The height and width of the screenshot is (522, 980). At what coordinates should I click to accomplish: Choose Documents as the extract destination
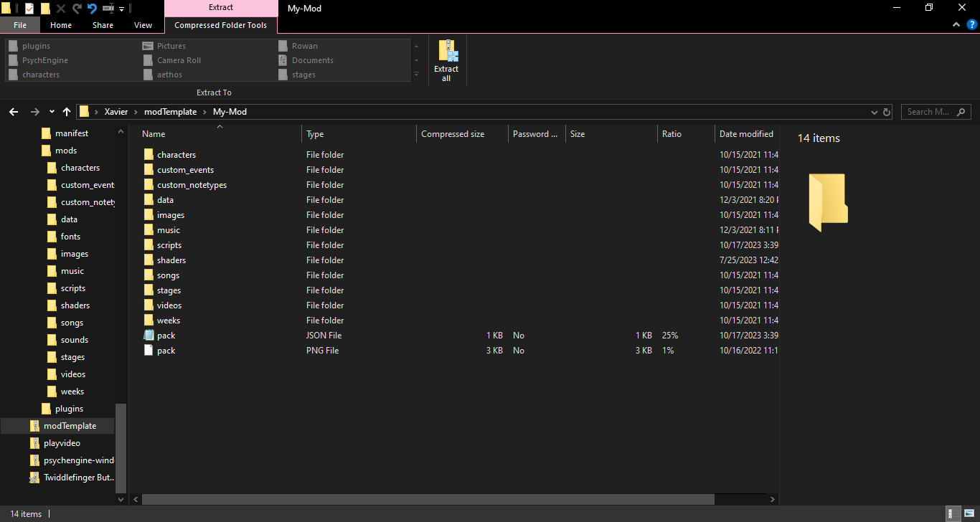pyautogui.click(x=314, y=60)
